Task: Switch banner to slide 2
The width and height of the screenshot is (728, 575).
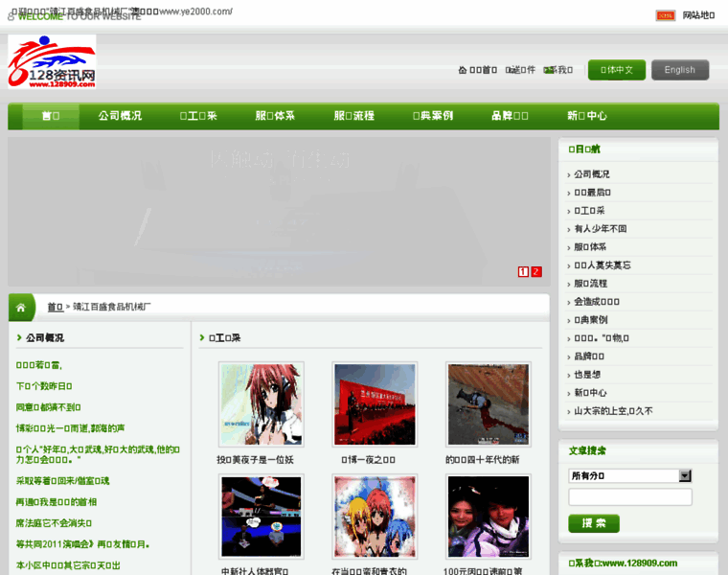Action: (536, 272)
